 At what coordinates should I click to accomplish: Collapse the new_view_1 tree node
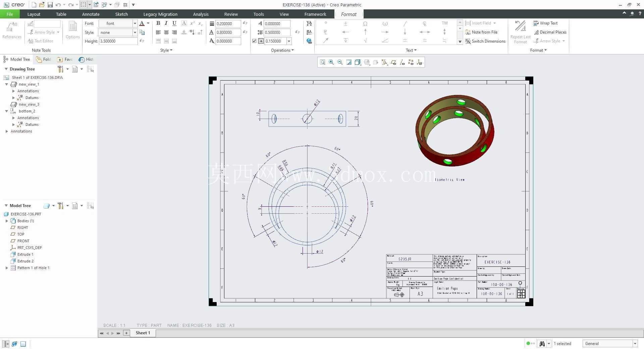pyautogui.click(x=6, y=84)
